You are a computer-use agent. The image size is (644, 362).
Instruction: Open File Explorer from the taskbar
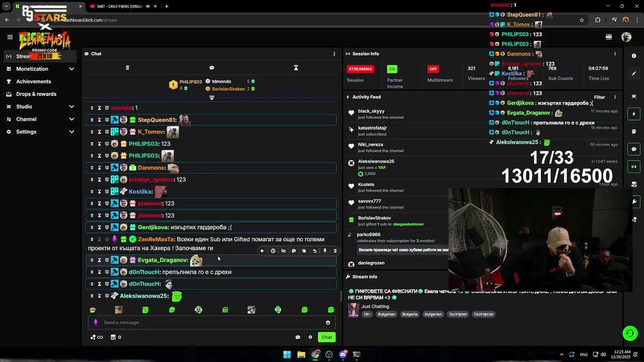[301, 354]
